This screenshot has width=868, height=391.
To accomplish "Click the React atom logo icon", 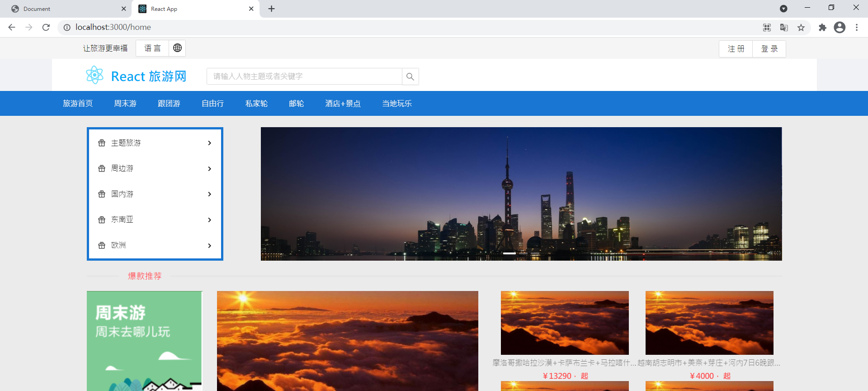I will click(95, 75).
